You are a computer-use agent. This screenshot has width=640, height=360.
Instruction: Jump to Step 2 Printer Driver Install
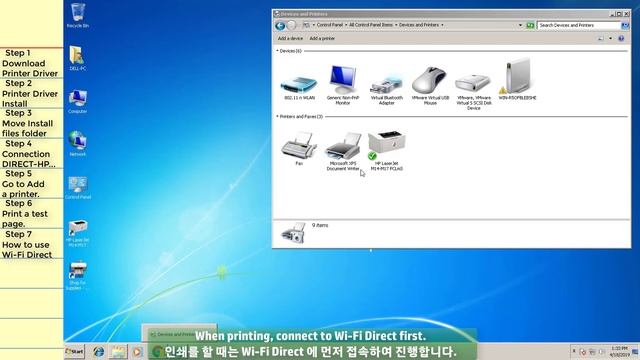pyautogui.click(x=31, y=93)
